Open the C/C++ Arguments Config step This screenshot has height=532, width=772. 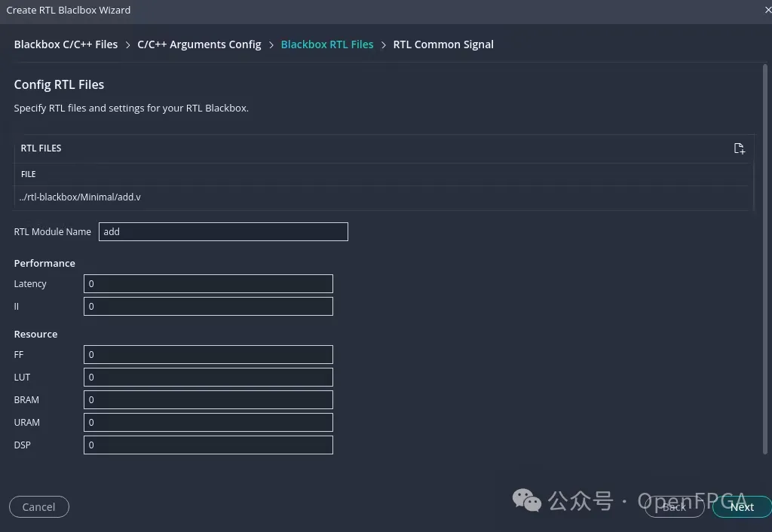199,44
